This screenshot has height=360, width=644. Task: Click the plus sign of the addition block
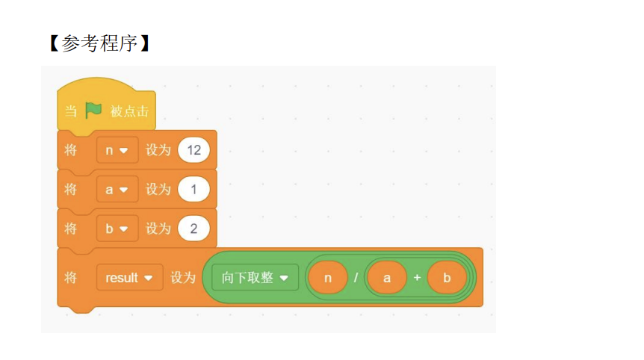tap(417, 278)
